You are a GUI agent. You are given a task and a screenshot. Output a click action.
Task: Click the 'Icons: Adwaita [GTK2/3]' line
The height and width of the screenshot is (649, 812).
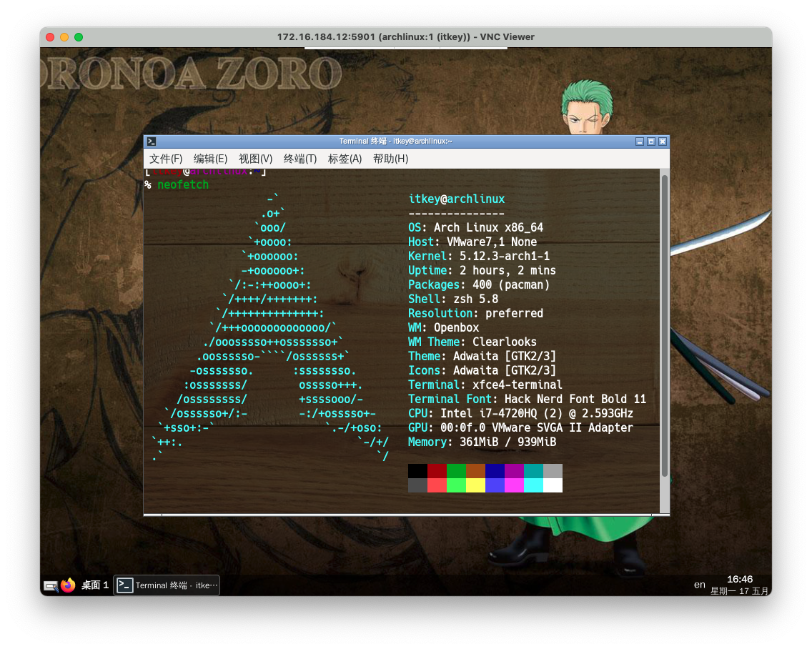[x=482, y=370]
